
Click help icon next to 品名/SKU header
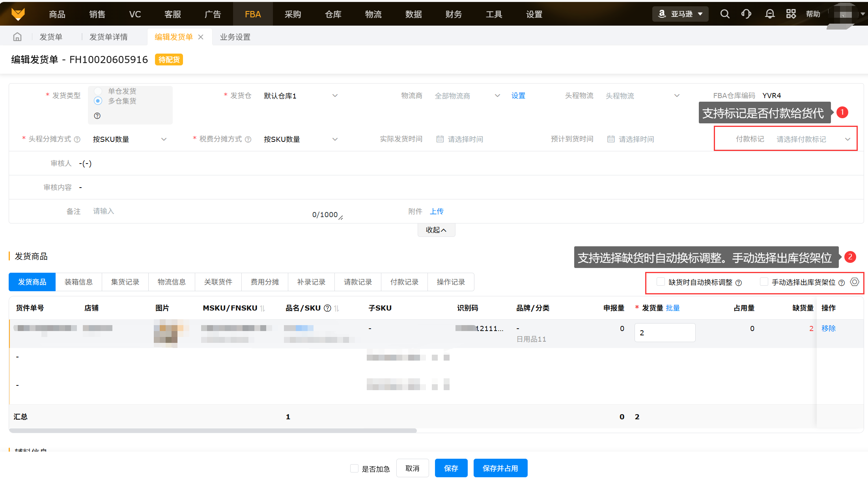click(x=327, y=308)
